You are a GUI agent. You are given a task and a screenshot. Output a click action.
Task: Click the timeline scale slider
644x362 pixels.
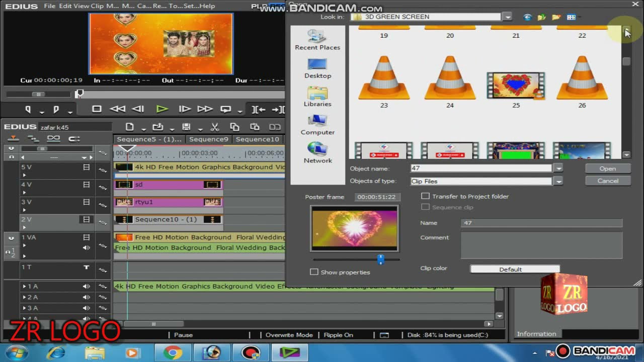[x=42, y=149]
